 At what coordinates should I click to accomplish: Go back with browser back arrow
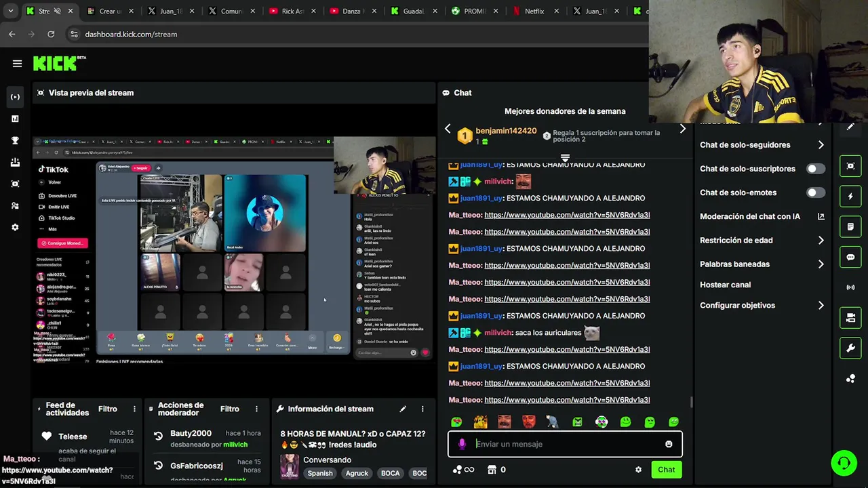pos(12,34)
